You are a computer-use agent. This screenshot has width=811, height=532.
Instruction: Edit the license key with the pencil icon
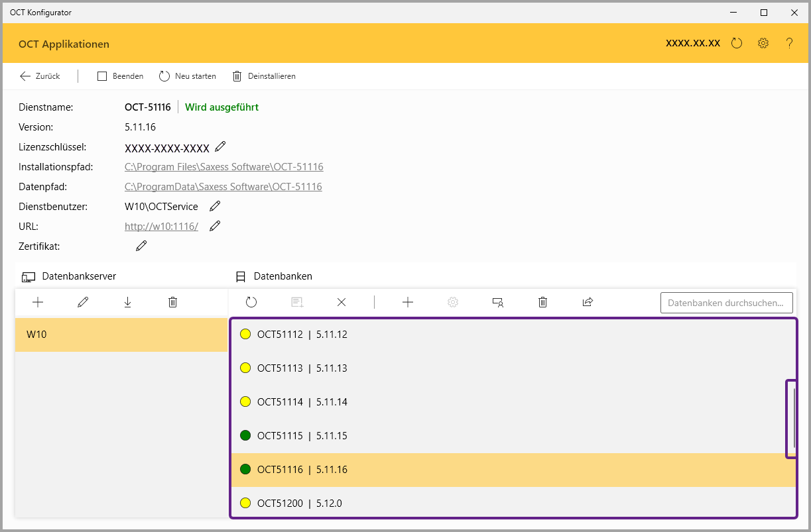[x=221, y=146]
